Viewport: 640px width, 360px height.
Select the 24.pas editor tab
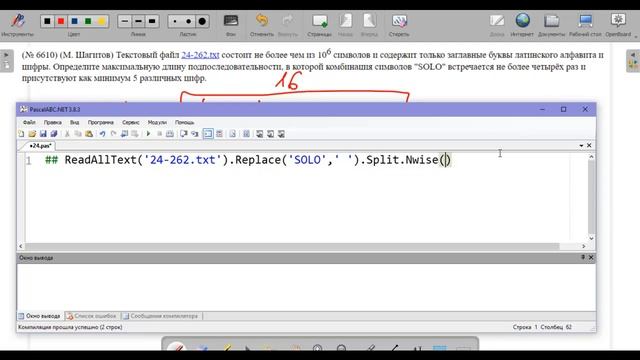click(x=40, y=146)
